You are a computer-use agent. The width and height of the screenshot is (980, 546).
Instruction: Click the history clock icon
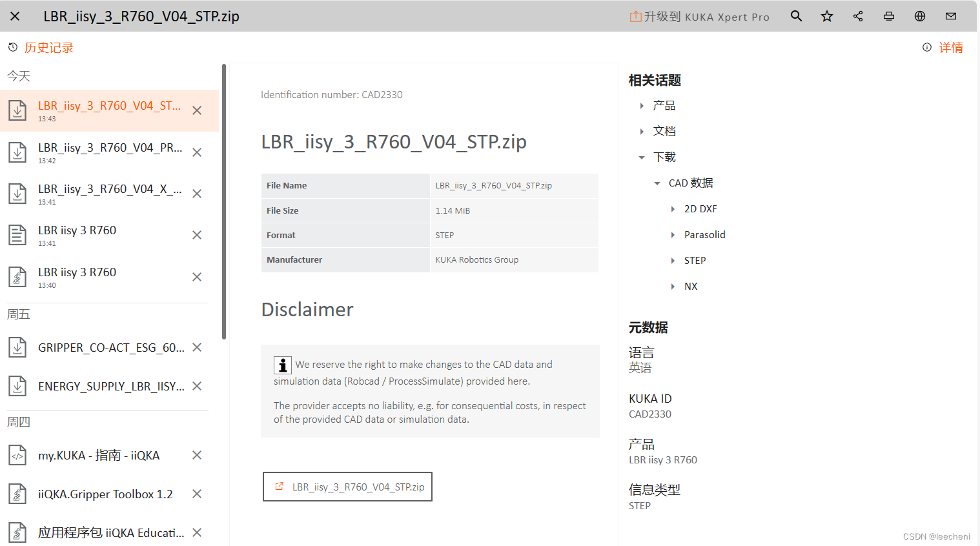click(x=13, y=47)
